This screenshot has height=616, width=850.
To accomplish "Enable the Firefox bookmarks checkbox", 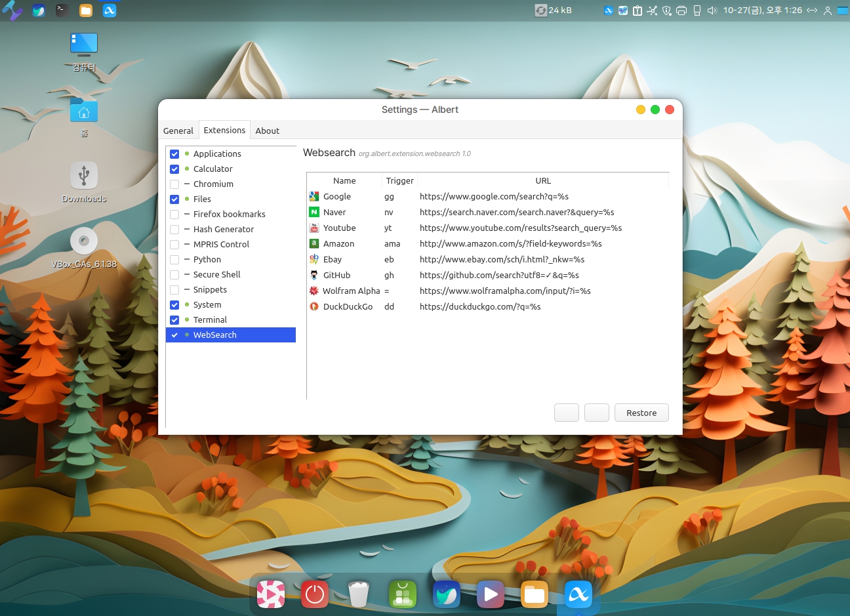I will [x=174, y=215].
